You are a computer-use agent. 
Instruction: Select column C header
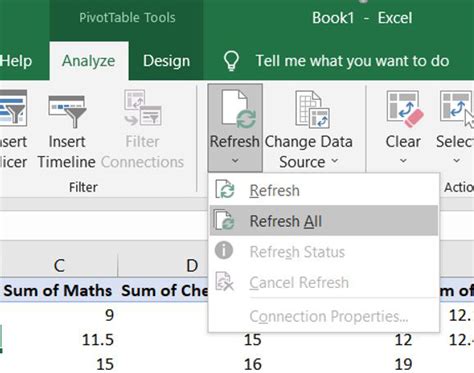(x=59, y=266)
